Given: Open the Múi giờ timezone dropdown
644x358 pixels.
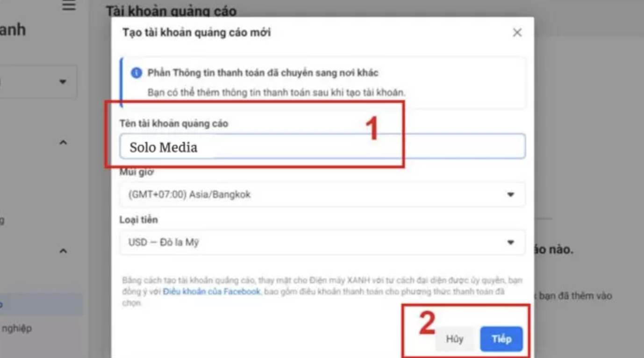Looking at the screenshot, I should click(x=322, y=194).
